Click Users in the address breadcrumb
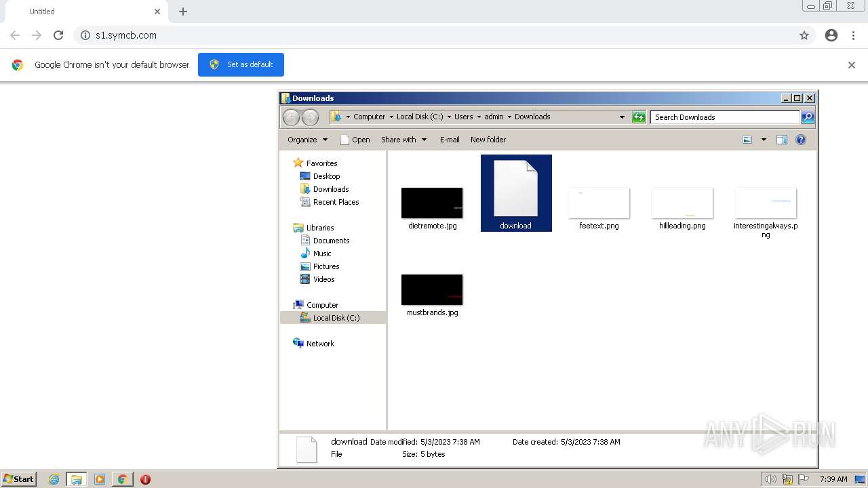 tap(464, 117)
